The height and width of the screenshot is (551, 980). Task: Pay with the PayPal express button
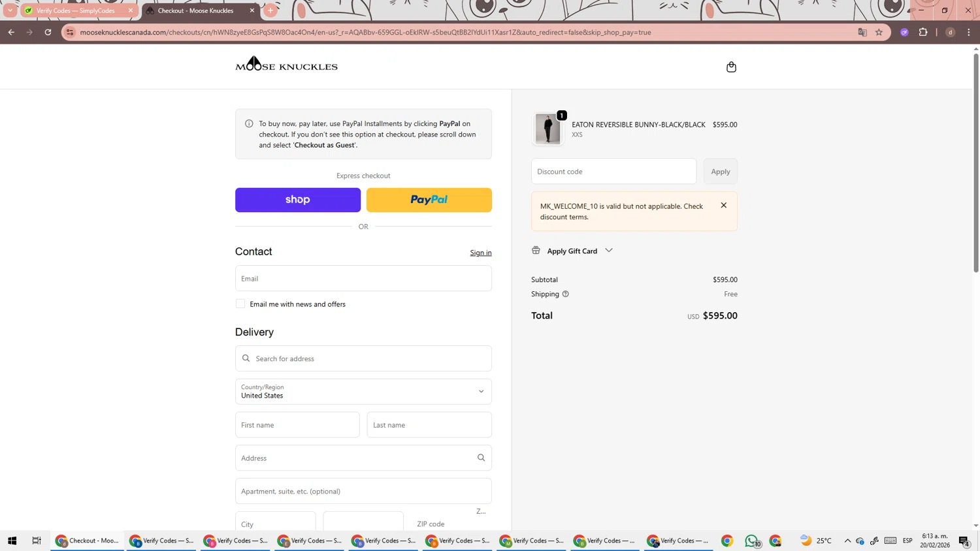pyautogui.click(x=429, y=200)
